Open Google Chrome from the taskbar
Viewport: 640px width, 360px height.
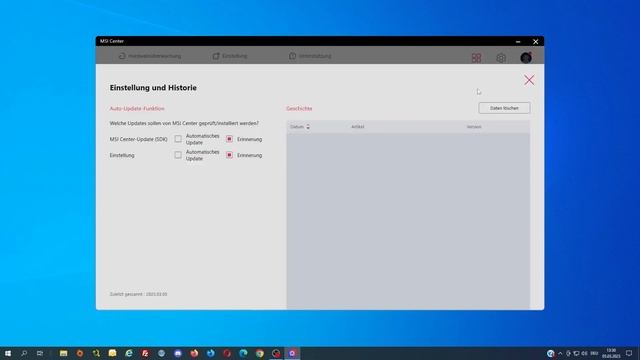[x=260, y=353]
